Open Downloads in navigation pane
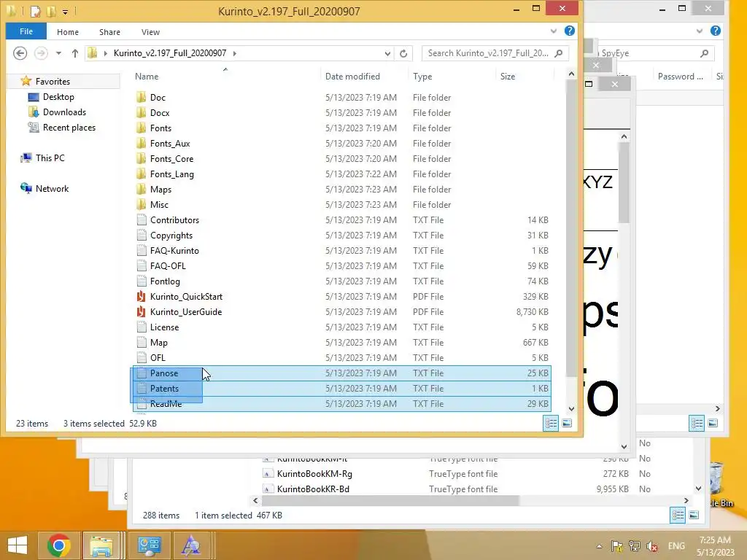 [x=64, y=112]
